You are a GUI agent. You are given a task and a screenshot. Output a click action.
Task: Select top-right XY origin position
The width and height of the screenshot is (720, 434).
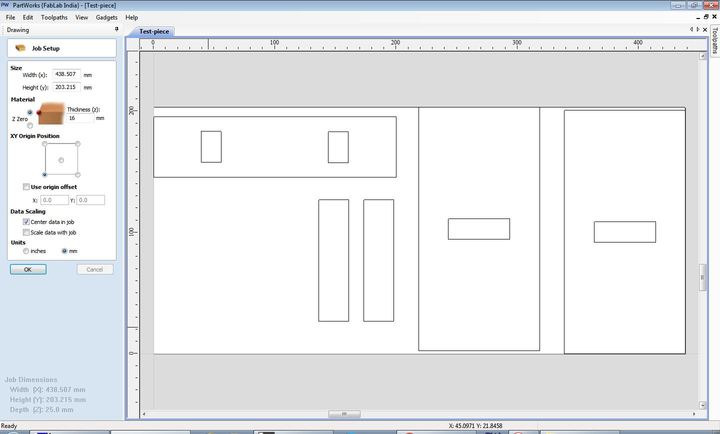pyautogui.click(x=78, y=144)
